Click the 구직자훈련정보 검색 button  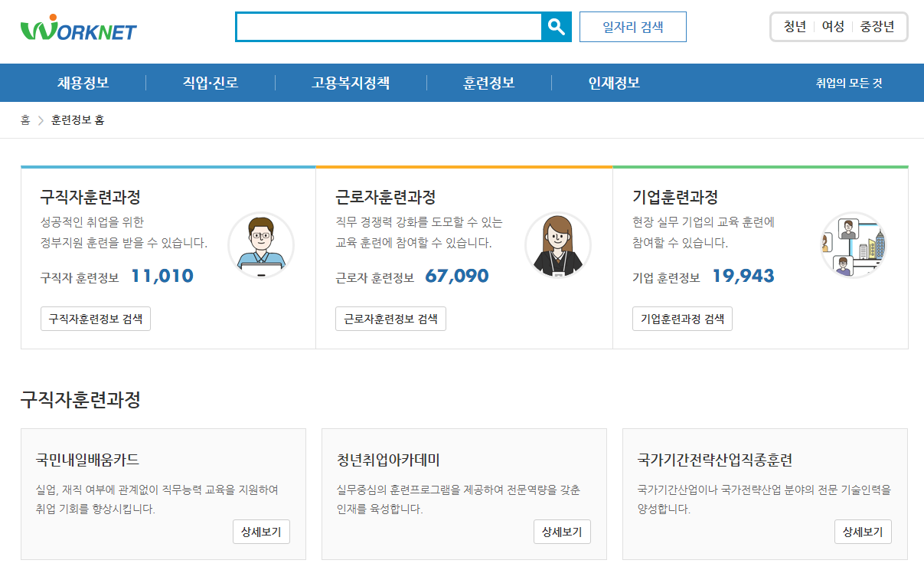tap(95, 318)
